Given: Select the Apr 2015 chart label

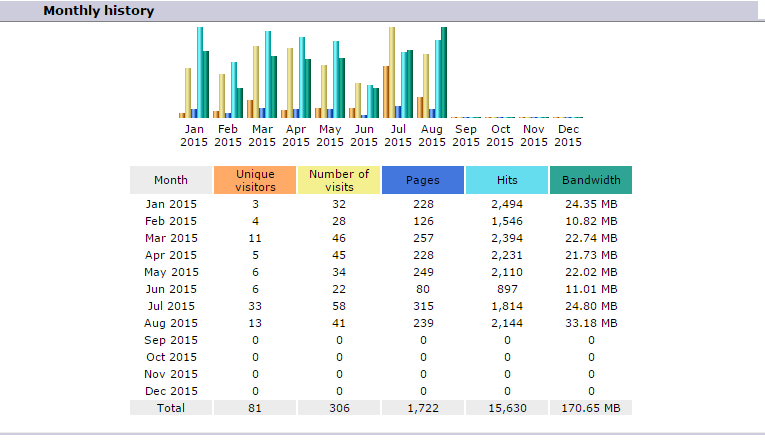Looking at the screenshot, I should (296, 136).
